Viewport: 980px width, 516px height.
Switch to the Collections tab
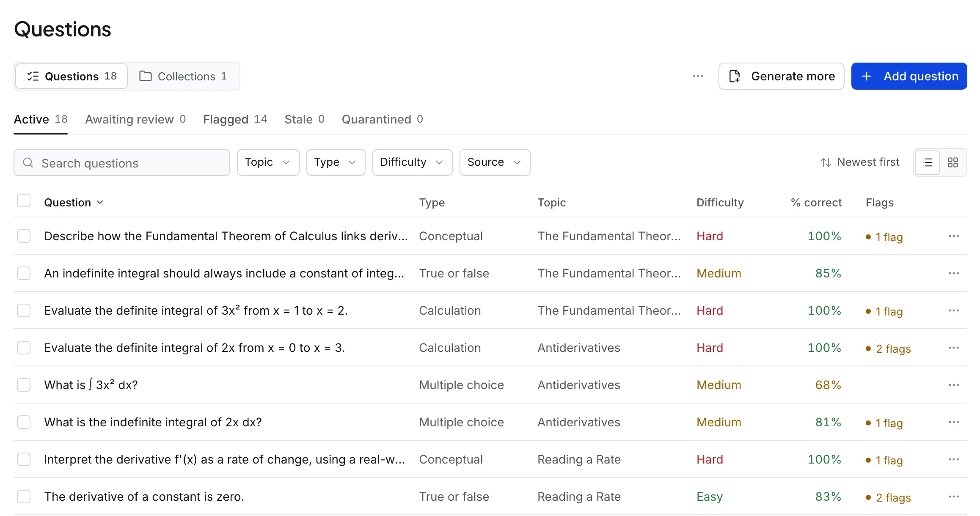pyautogui.click(x=183, y=76)
